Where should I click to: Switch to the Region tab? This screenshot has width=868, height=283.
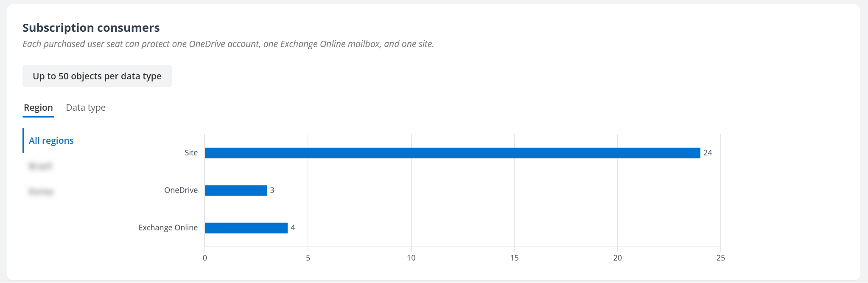click(38, 108)
